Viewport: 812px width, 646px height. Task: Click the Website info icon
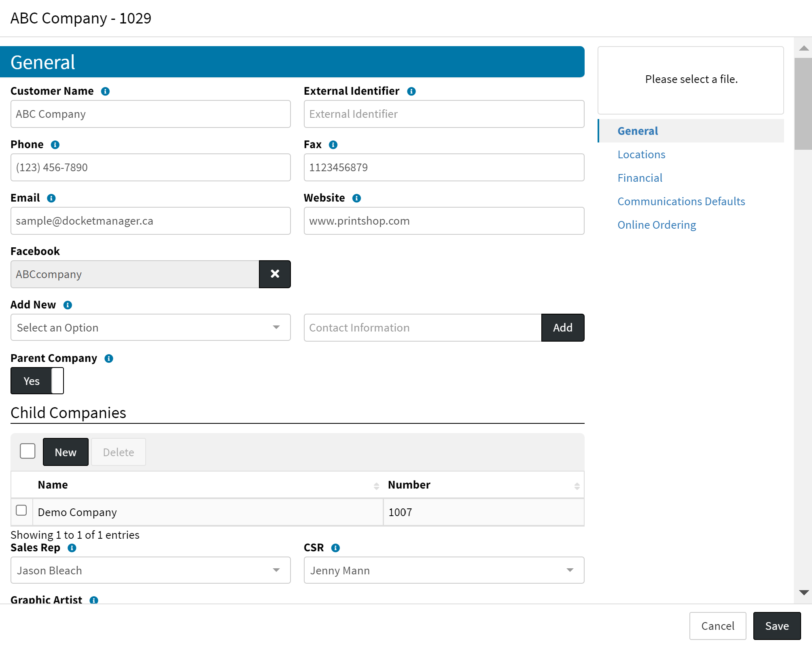[356, 198]
